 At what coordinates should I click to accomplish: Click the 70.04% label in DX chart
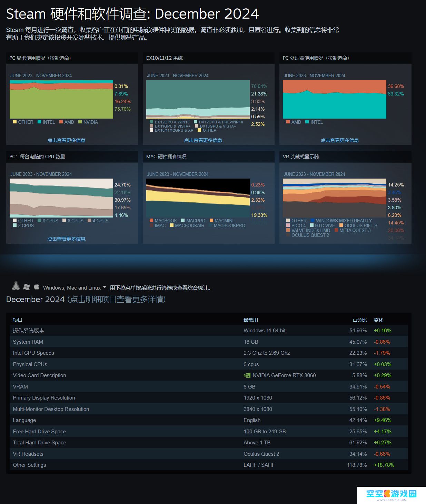pyautogui.click(x=259, y=86)
